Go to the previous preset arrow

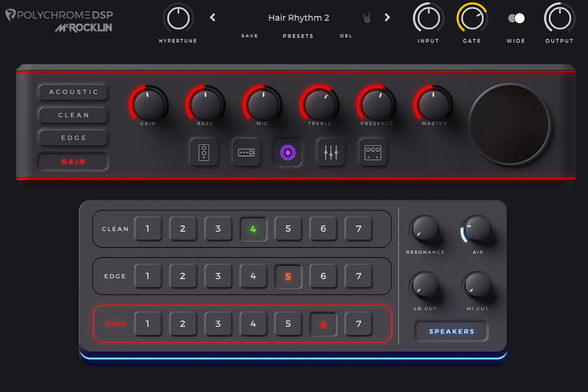[x=213, y=18]
